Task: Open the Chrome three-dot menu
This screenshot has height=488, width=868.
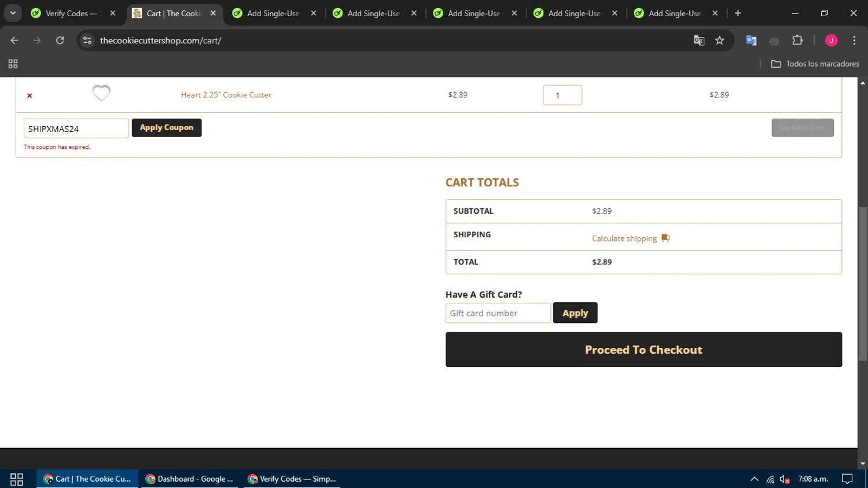Action: [x=854, y=41]
